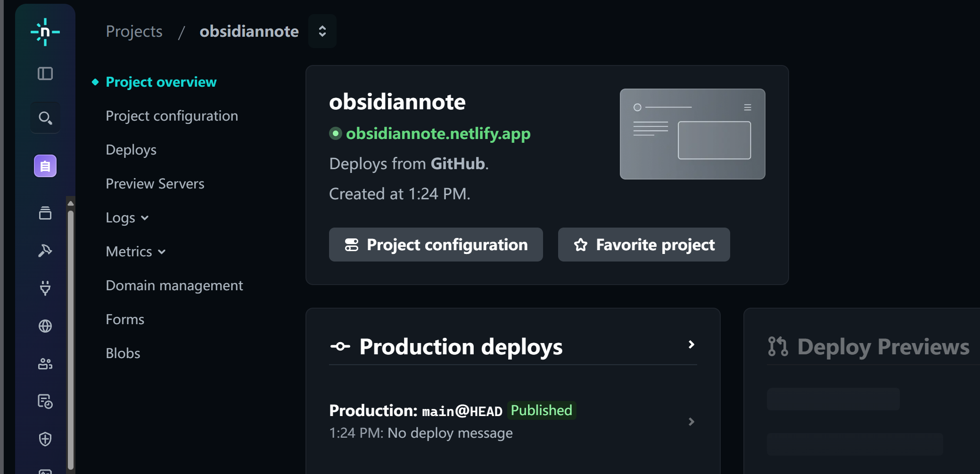This screenshot has height=474, width=980.
Task: Open the obsidiannote.netlify.app link
Action: click(438, 134)
